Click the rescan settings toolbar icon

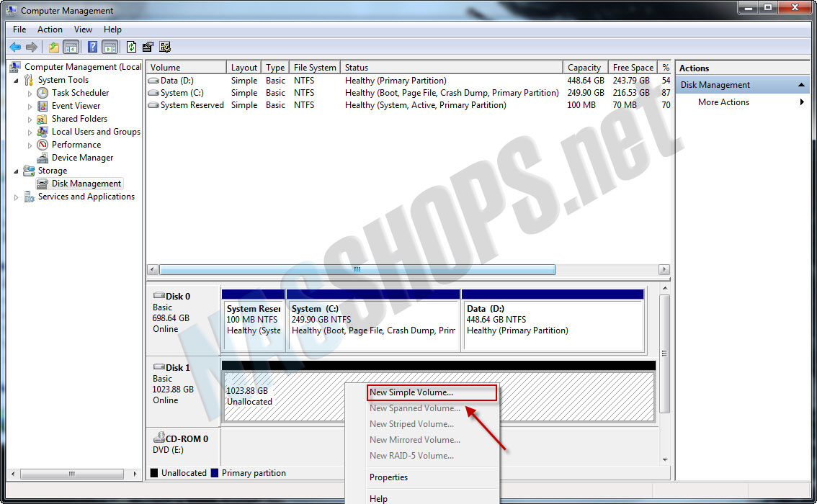pyautogui.click(x=165, y=48)
